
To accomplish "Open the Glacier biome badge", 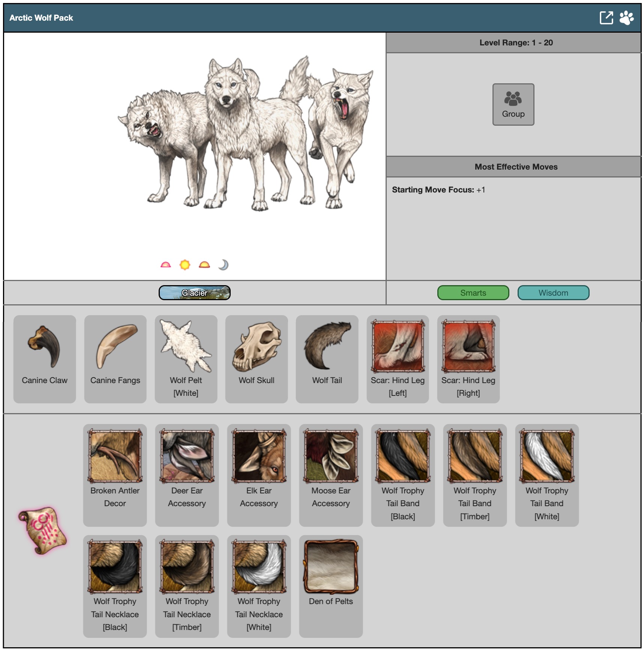I will [194, 293].
